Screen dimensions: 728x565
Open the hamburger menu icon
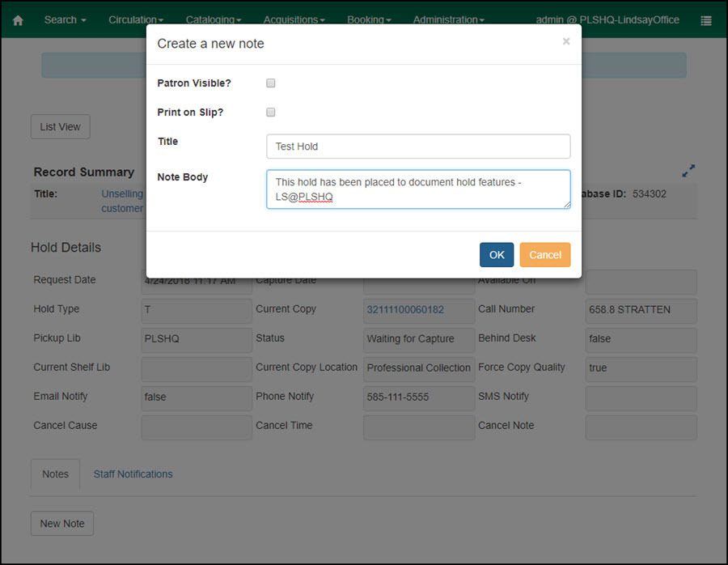point(705,20)
